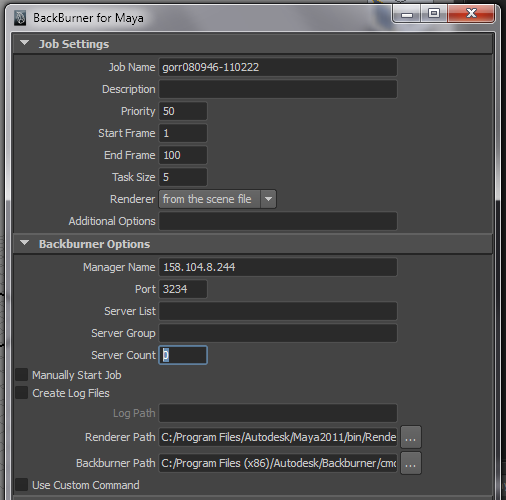Viewport: 506px width, 500px height.
Task: Click the Maya app icon in title bar
Action: pyautogui.click(x=20, y=18)
